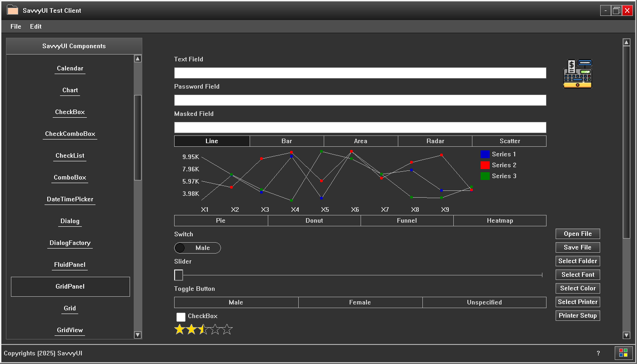This screenshot has height=364, width=637.
Task: Select the Female toggle button
Action: pyautogui.click(x=360, y=302)
